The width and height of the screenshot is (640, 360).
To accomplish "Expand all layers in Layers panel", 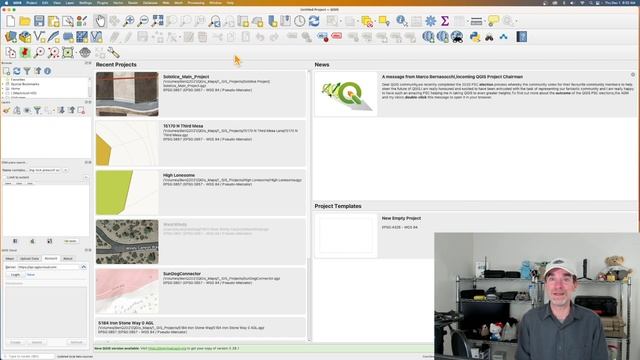I will pos(61,110).
